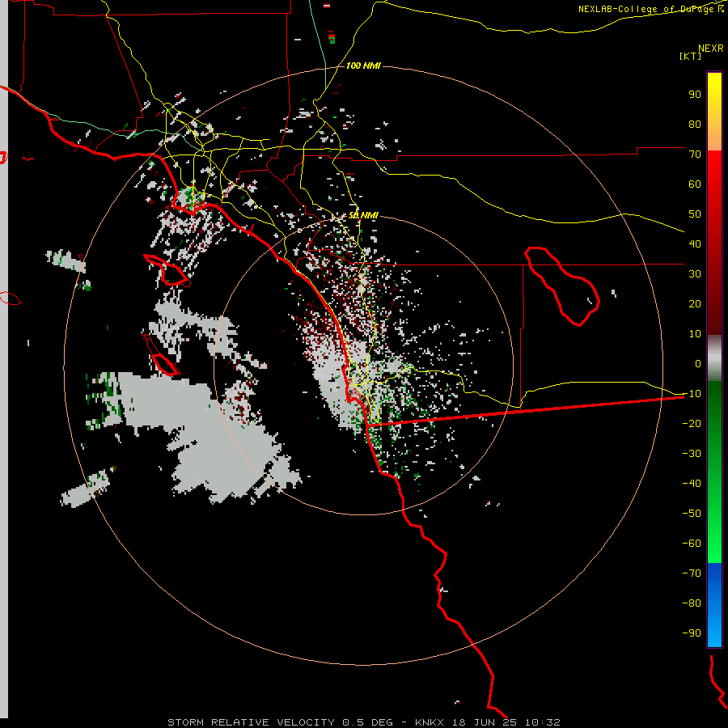Screen dimensions: 728x728
Task: Click the 90 value on velocity scale
Action: click(x=695, y=95)
